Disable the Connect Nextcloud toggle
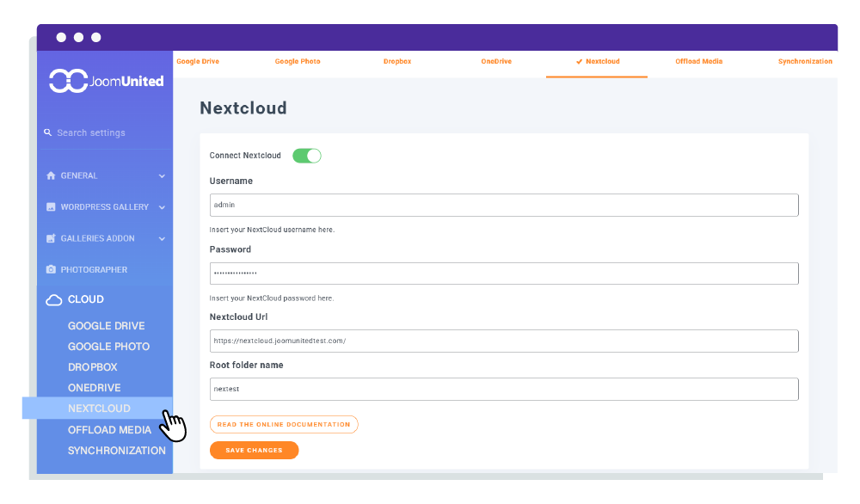 (307, 156)
